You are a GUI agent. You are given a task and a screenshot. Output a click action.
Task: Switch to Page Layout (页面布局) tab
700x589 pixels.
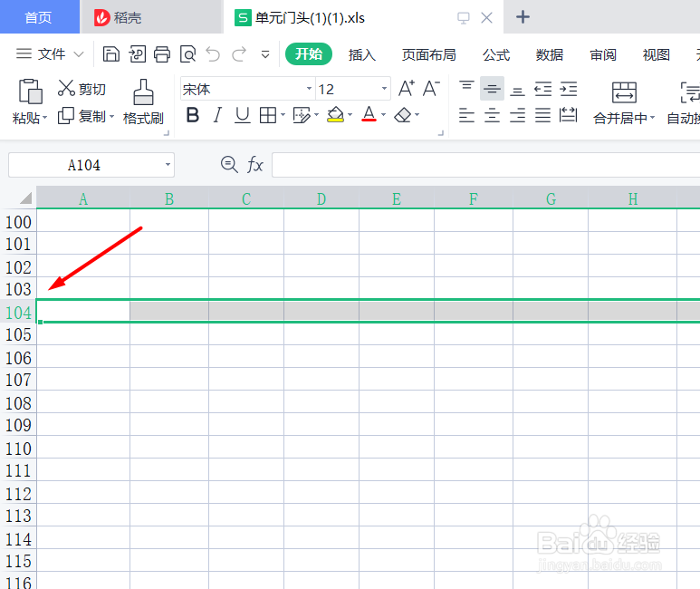click(428, 54)
